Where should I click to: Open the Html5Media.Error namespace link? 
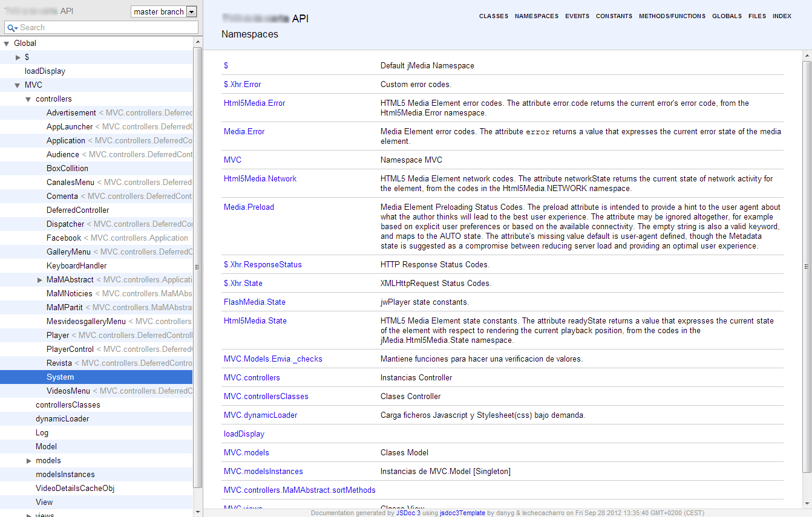(254, 103)
